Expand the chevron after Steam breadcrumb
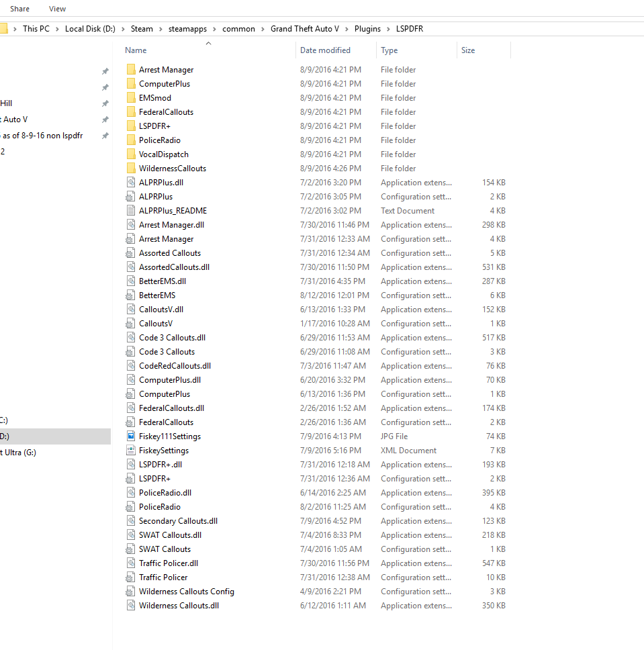The height and width of the screenshot is (650, 644). pos(161,29)
